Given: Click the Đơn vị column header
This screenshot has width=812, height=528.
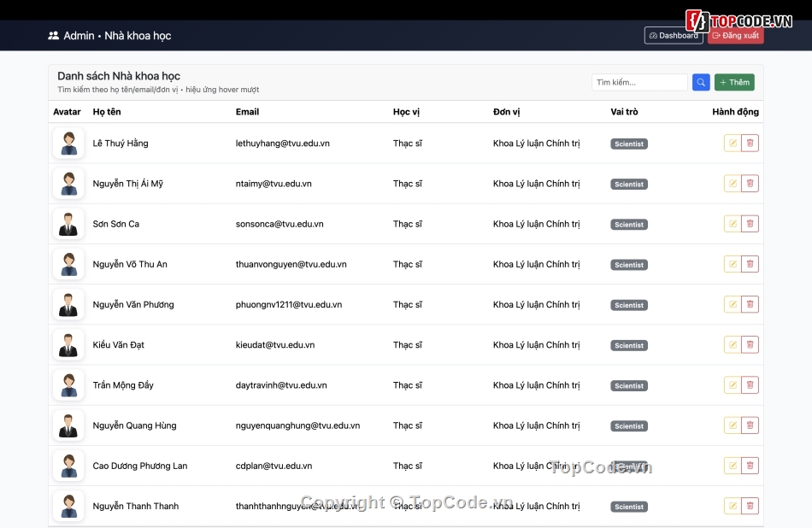Looking at the screenshot, I should pyautogui.click(x=506, y=112).
